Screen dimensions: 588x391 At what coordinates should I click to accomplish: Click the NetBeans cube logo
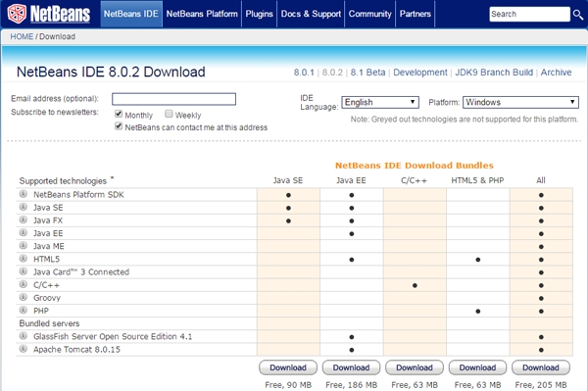pyautogui.click(x=18, y=14)
